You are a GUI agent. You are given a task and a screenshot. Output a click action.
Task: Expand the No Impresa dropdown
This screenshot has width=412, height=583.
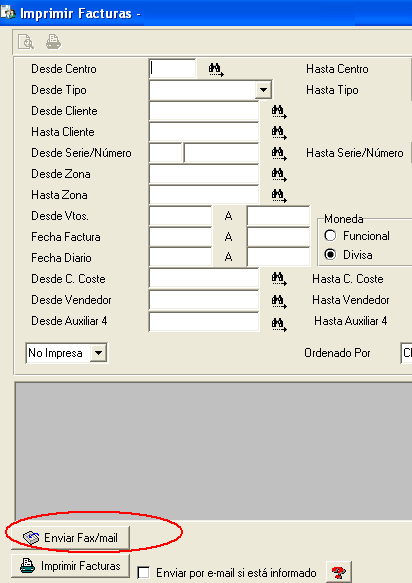[99, 352]
